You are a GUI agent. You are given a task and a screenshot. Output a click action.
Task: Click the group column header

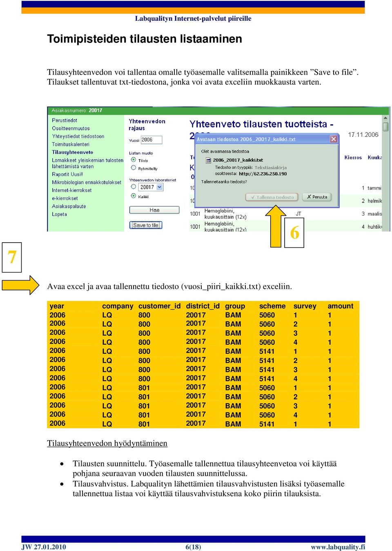click(235, 306)
